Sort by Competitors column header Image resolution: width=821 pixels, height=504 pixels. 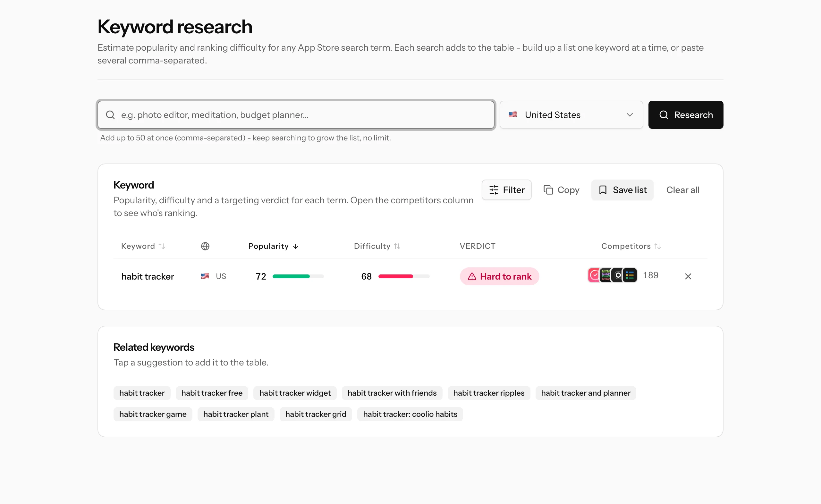point(631,246)
